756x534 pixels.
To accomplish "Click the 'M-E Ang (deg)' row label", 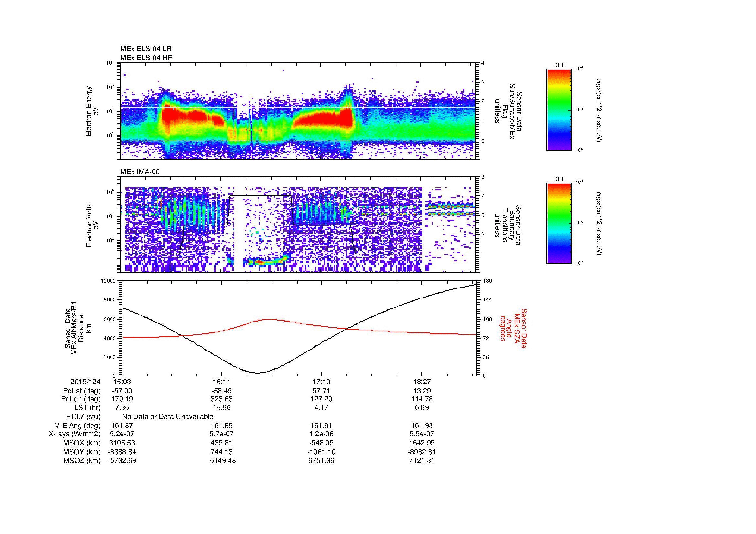I will click(77, 426).
